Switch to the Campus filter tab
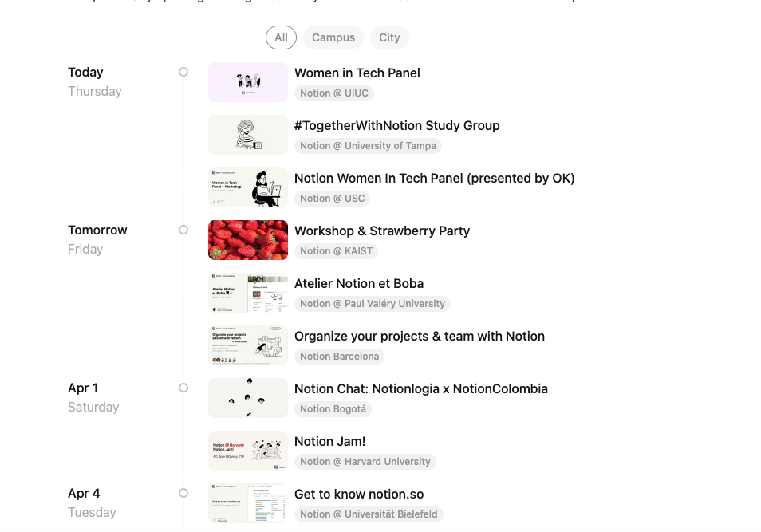This screenshot has width=761, height=532. click(x=333, y=37)
